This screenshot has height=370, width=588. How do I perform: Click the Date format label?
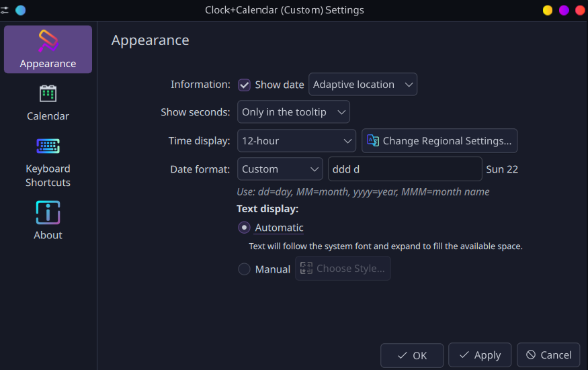point(200,169)
